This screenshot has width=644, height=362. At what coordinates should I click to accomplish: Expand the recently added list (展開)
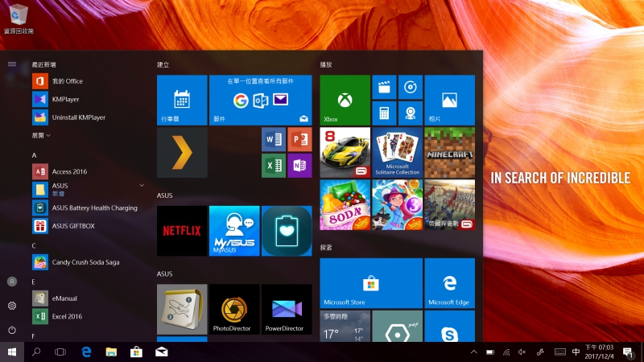click(41, 135)
